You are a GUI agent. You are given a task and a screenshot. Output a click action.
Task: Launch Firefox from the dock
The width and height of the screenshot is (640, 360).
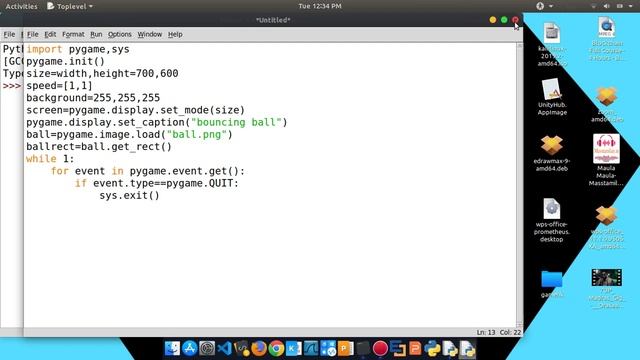pyautogui.click(x=258, y=349)
